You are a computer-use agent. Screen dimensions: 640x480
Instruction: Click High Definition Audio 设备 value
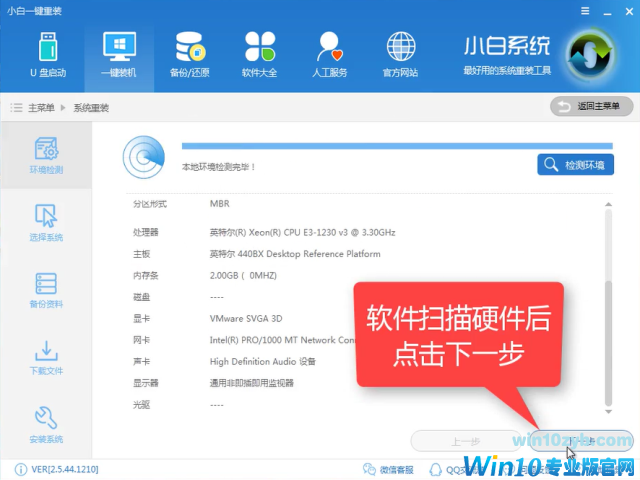click(263, 362)
